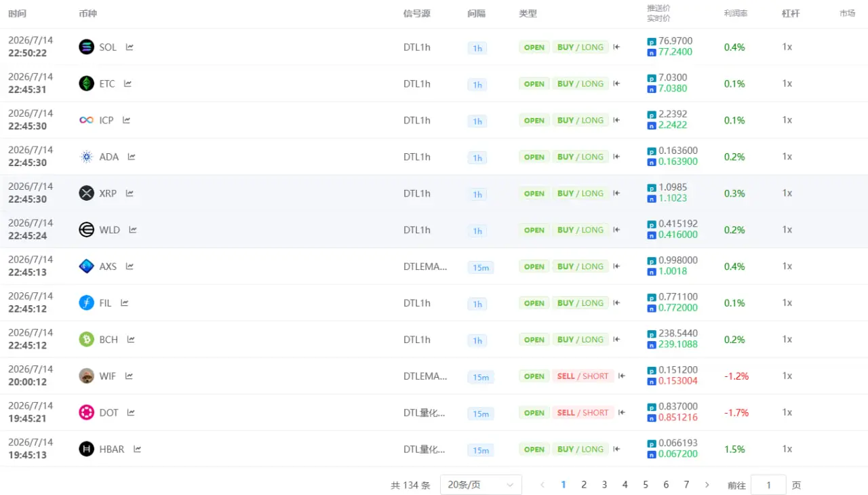The width and height of the screenshot is (868, 495).
Task: Click the DTL量化 signal source for DOT
Action: pos(425,412)
